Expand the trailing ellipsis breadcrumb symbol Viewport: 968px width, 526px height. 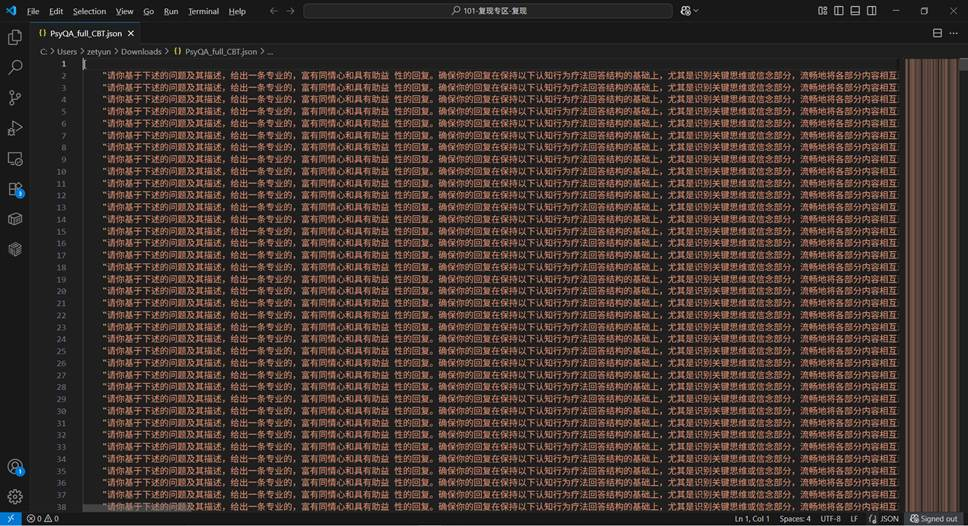pos(270,52)
